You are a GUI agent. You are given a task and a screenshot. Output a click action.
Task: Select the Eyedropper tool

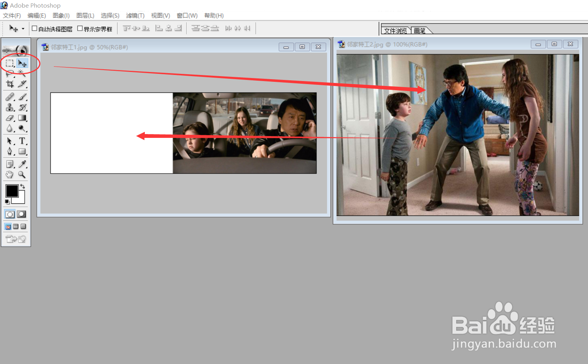[x=22, y=164]
